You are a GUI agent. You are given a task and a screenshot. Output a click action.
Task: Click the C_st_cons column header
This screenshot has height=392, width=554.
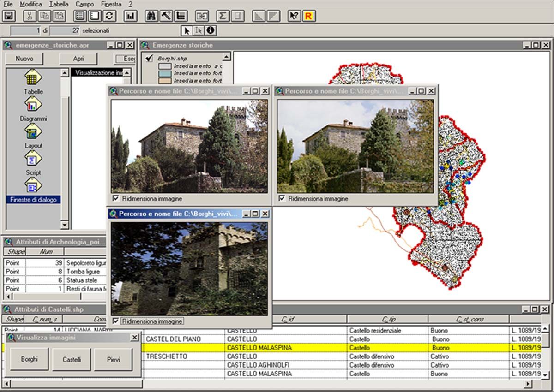click(469, 319)
